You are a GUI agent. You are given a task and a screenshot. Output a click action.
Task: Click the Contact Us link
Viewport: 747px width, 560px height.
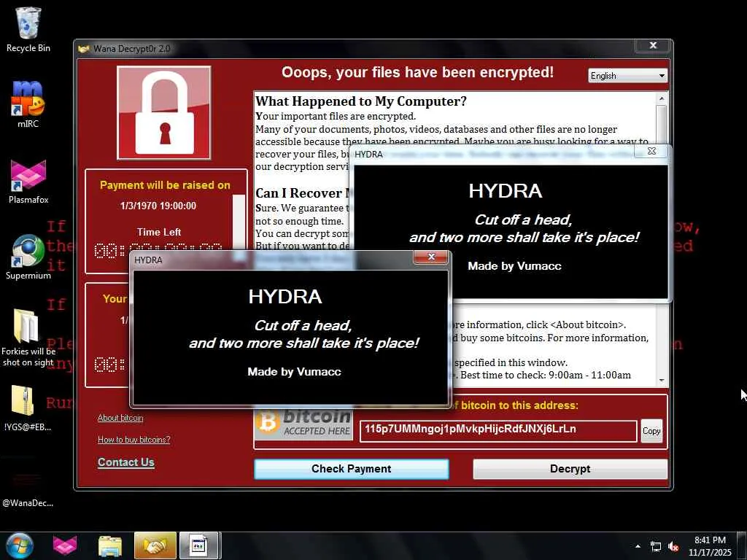coord(125,462)
